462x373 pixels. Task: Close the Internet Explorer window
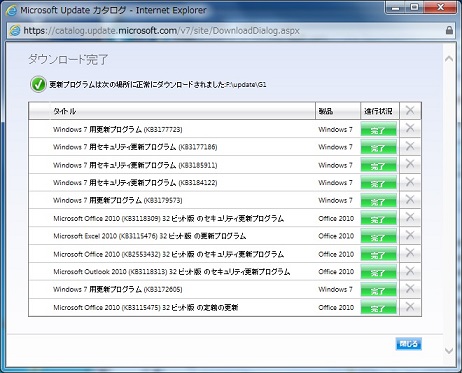(440, 7)
